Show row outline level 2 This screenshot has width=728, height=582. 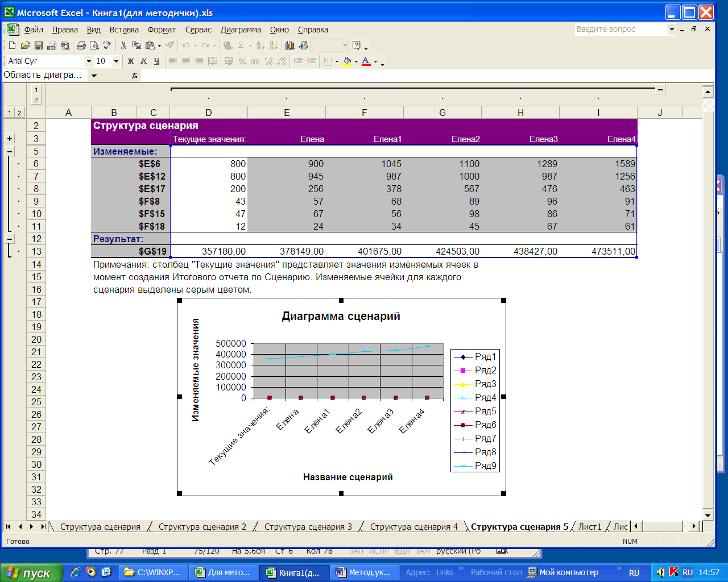pos(19,113)
